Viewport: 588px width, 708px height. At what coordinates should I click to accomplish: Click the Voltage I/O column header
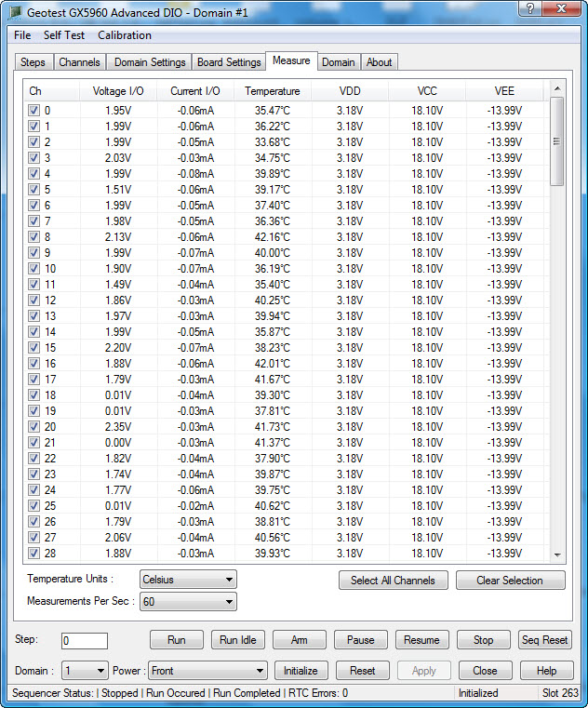(x=118, y=91)
